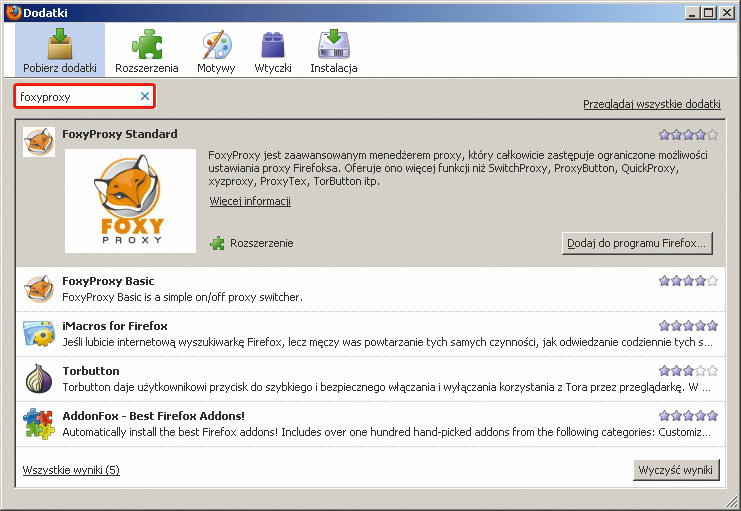Select the iMacros for Firefox icon
The width and height of the screenshot is (741, 511).
tap(39, 334)
